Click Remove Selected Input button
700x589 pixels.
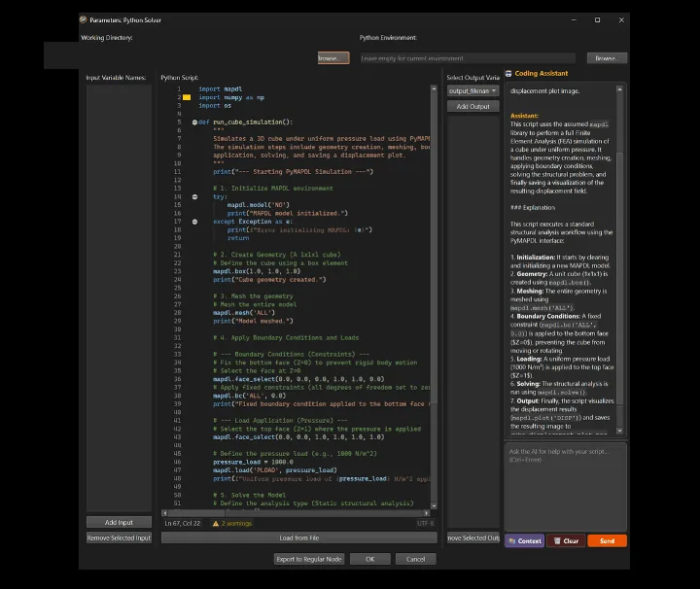click(x=119, y=538)
